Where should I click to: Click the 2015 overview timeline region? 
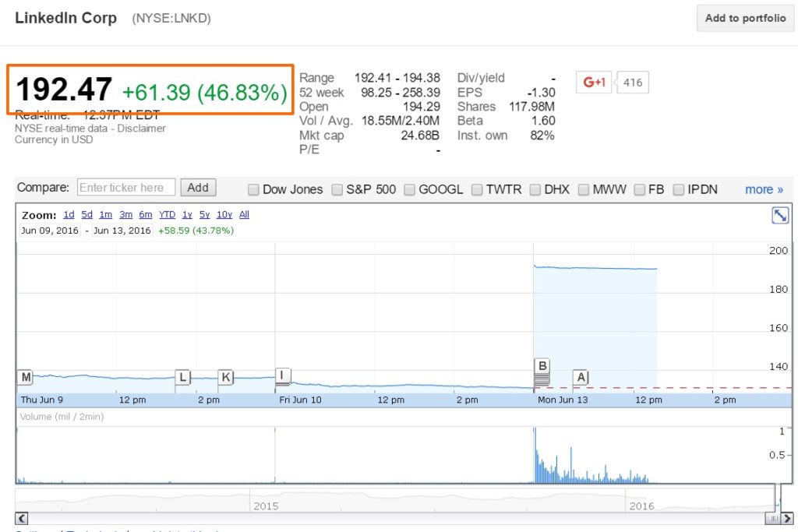tap(266, 506)
